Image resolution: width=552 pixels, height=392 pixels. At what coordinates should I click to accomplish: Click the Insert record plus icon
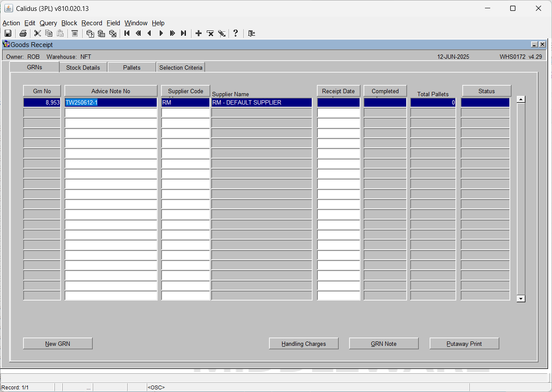pos(199,34)
